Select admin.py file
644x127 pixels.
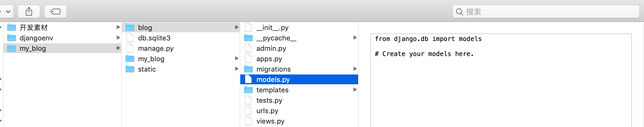(299, 48)
